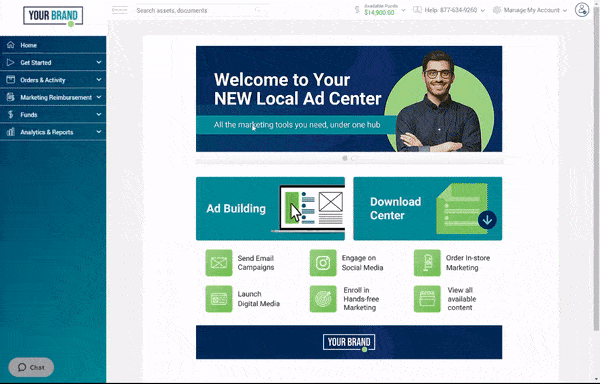Select Funds menu item
The width and height of the screenshot is (600, 384).
53,114
